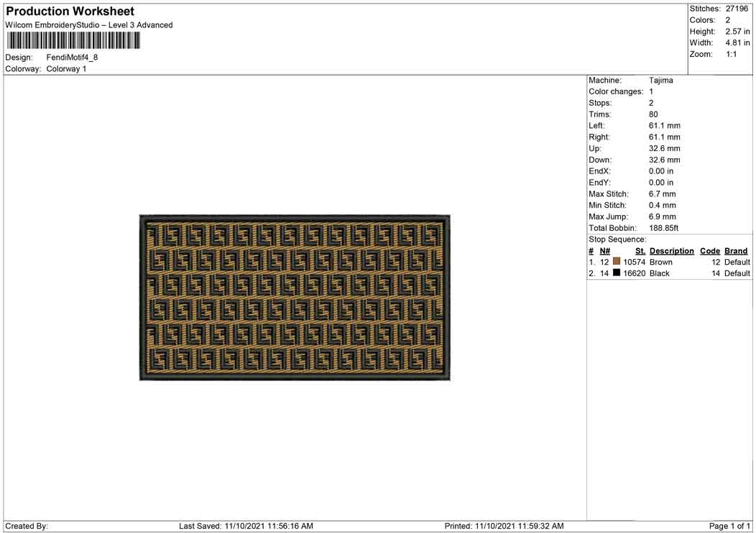Click the 'Up:' value 32.6 mm
Image resolution: width=756 pixels, height=533 pixels.
[x=665, y=149]
